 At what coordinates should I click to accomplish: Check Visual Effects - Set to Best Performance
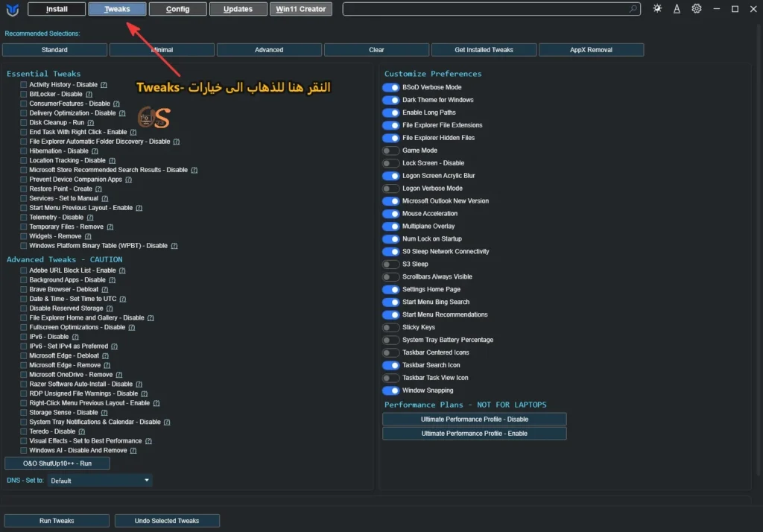pyautogui.click(x=23, y=441)
